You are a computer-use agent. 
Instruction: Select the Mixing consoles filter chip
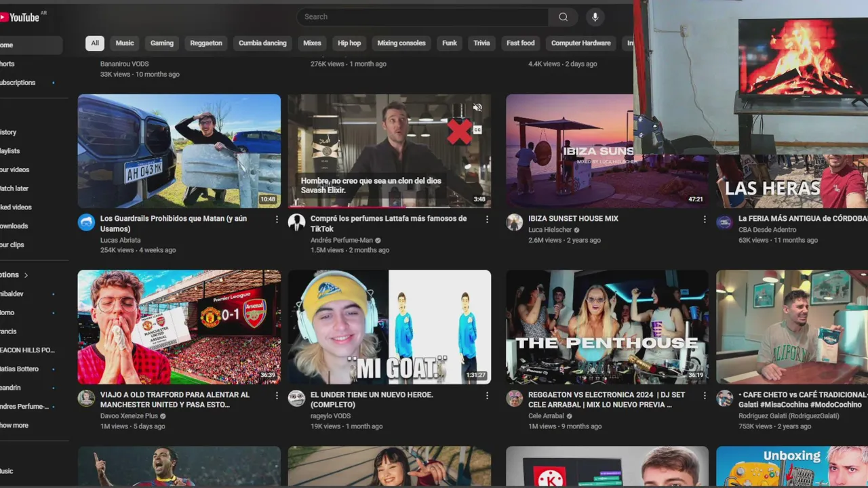(x=401, y=43)
